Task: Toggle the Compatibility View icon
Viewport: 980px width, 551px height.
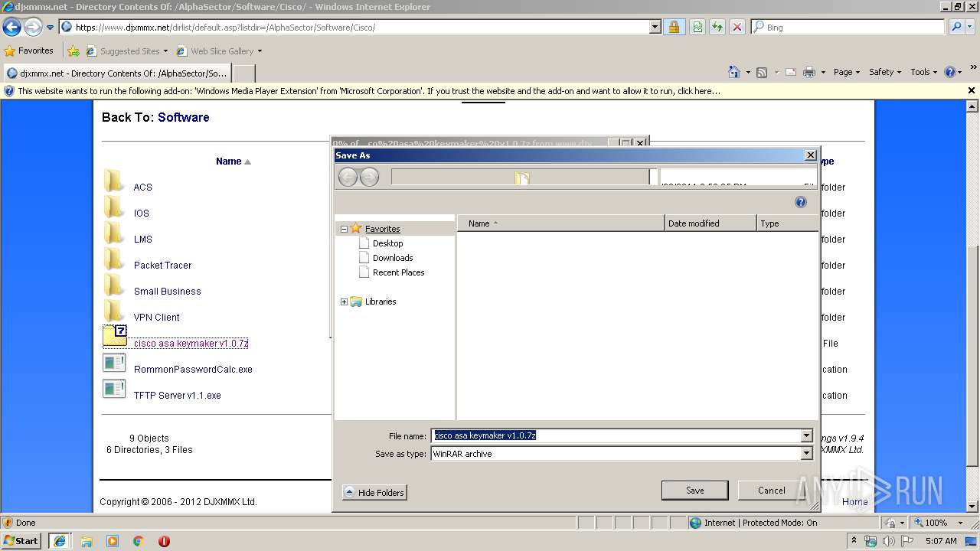Action: pos(697,27)
